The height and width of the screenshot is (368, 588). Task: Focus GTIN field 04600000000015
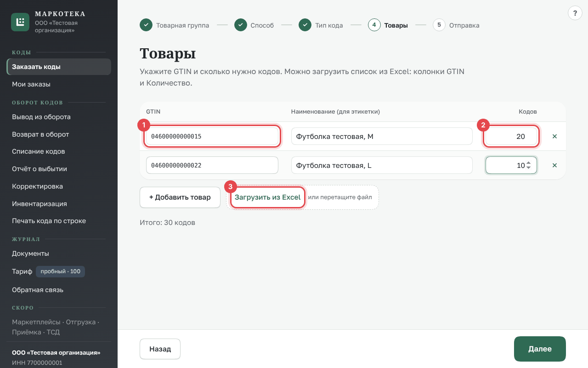click(x=212, y=137)
